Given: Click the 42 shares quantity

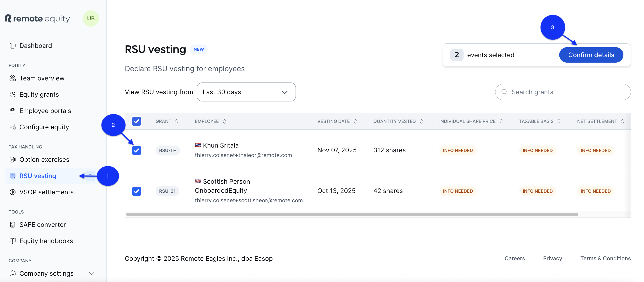Looking at the screenshot, I should tap(388, 191).
